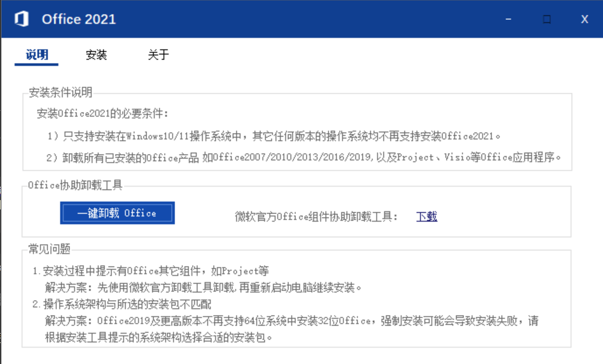Click the 一键卸载 Office button
The width and height of the screenshot is (603, 364).
[117, 213]
